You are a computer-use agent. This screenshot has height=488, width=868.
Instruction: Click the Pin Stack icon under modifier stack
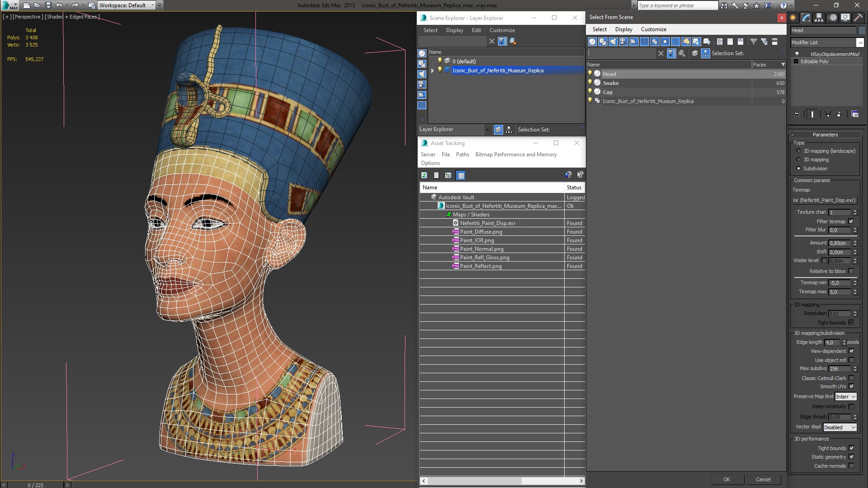[796, 114]
